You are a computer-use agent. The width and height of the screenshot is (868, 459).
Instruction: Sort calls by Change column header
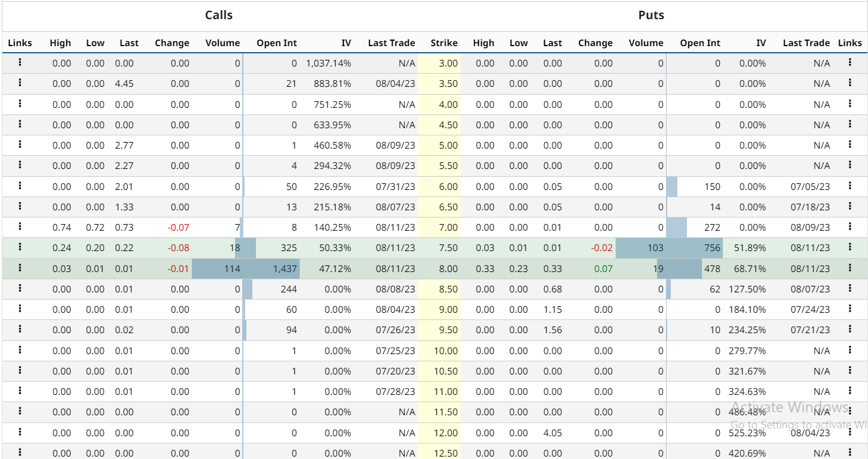pyautogui.click(x=172, y=43)
